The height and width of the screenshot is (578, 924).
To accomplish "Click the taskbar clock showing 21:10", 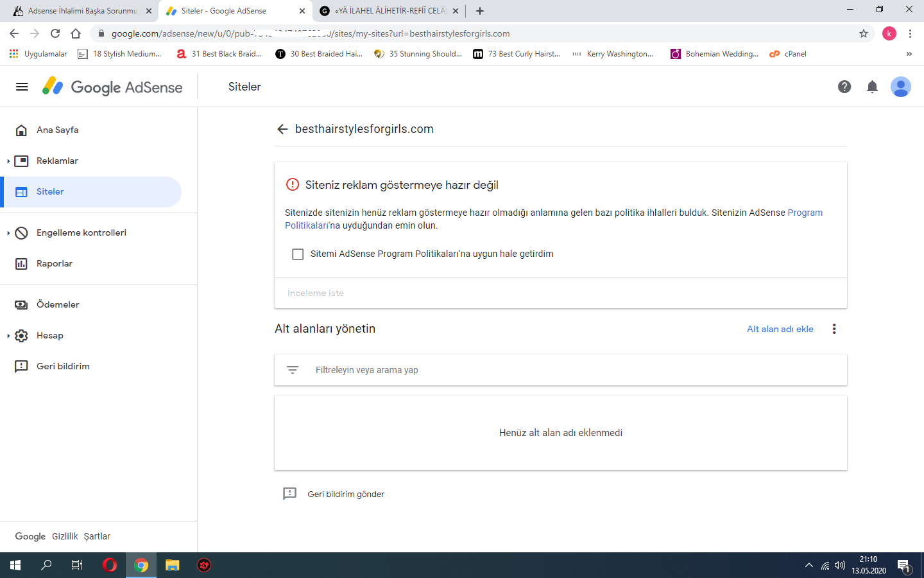I will pyautogui.click(x=869, y=565).
